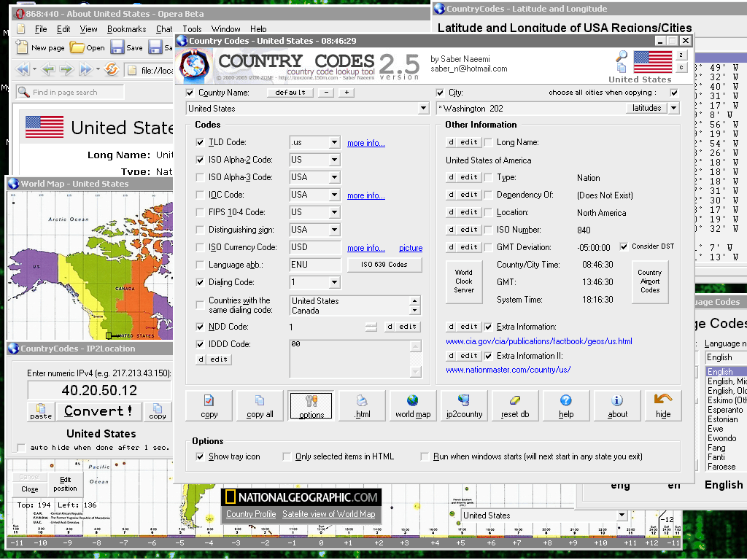Image resolution: width=747 pixels, height=560 pixels.
Task: Open the TLD Code .us dropdown
Action: point(334,142)
